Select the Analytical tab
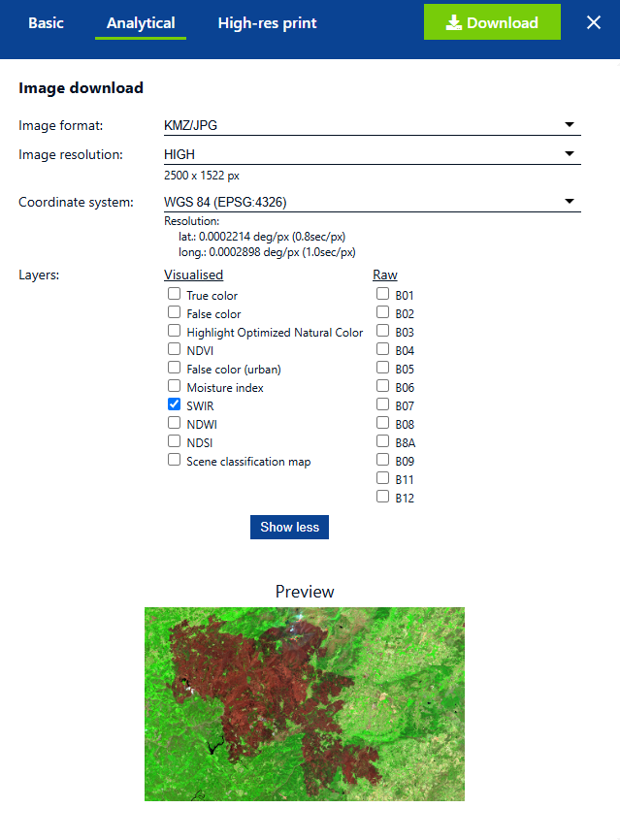The height and width of the screenshot is (840, 620). point(141,22)
